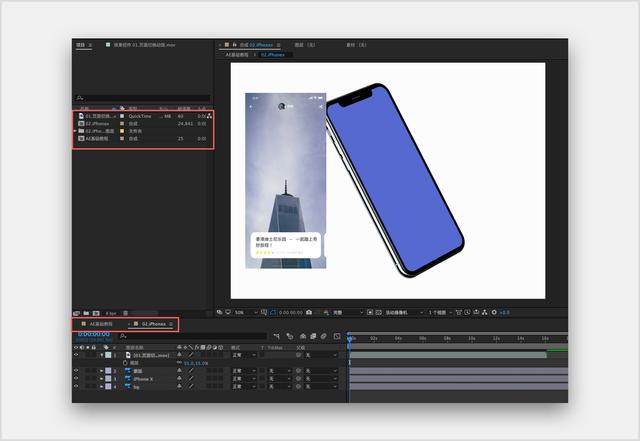This screenshot has width=640, height=441.
Task: Select the 02.iPhonex composition viewer tab
Action: (x=252, y=45)
